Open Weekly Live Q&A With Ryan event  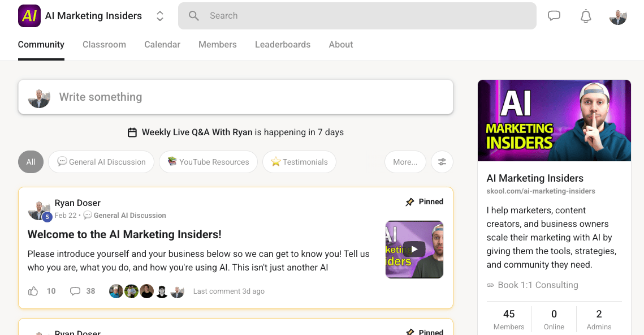[197, 132]
